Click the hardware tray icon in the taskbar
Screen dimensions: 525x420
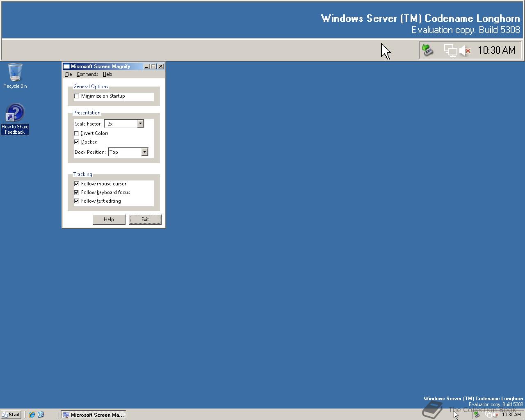click(x=477, y=414)
